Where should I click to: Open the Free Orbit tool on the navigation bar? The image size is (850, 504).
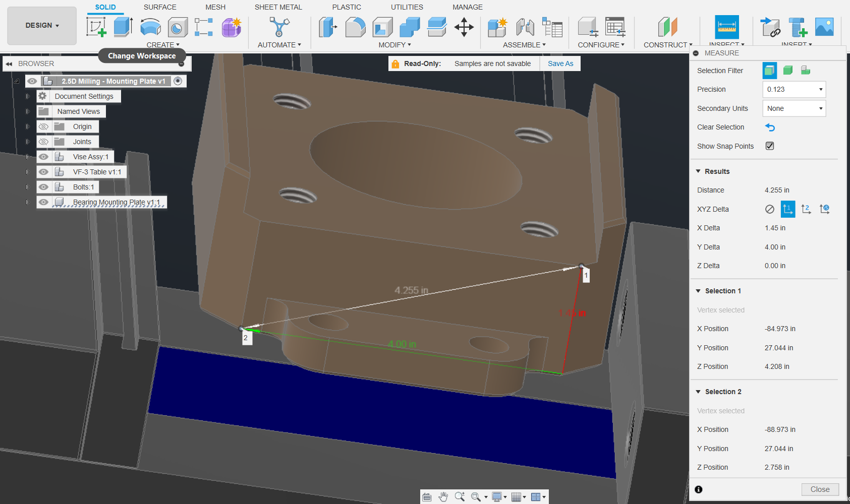pos(426,496)
